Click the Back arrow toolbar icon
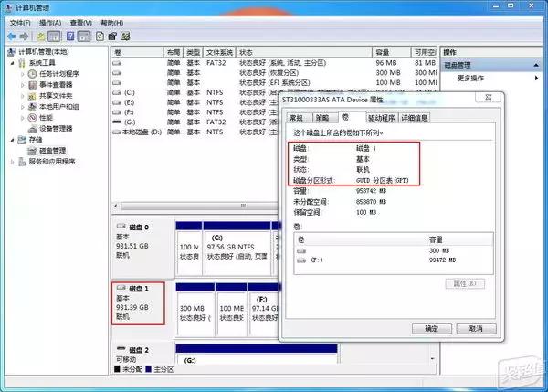548x392 pixels. click(12, 36)
